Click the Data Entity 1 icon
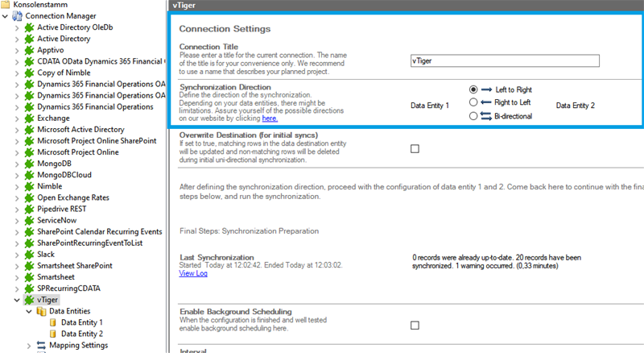The height and width of the screenshot is (353, 644). coord(52,322)
